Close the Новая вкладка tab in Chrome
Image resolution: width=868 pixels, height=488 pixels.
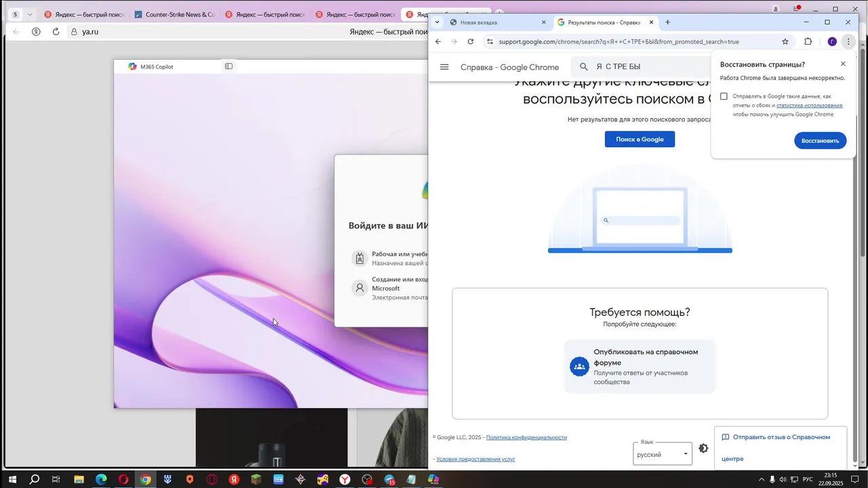pyautogui.click(x=543, y=22)
